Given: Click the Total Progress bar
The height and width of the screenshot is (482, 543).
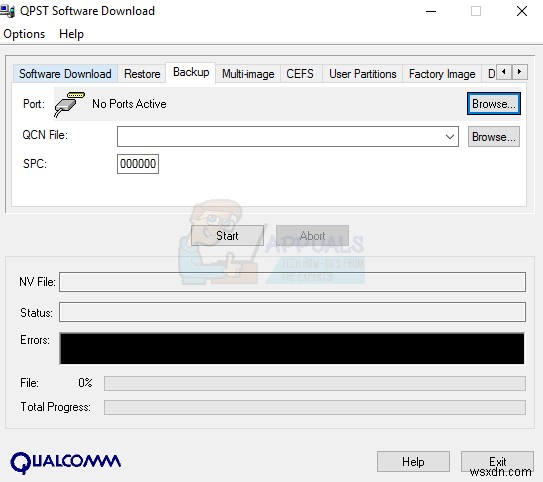Looking at the screenshot, I should (315, 407).
